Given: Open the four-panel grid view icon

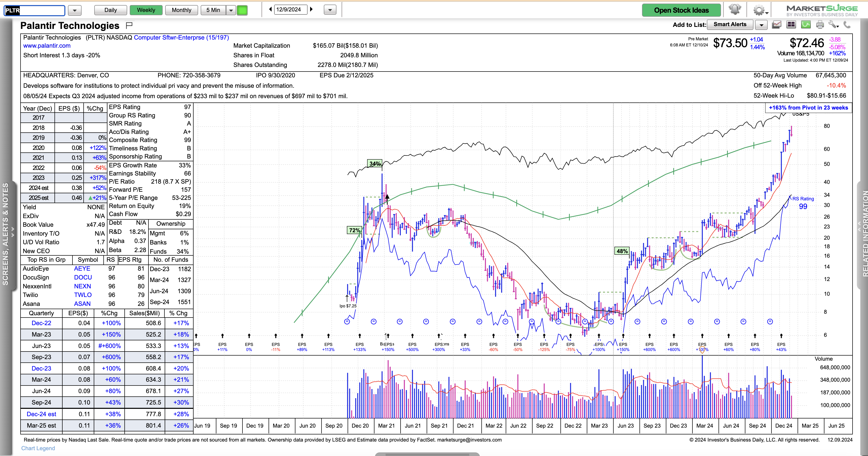Looking at the screenshot, I should [791, 25].
